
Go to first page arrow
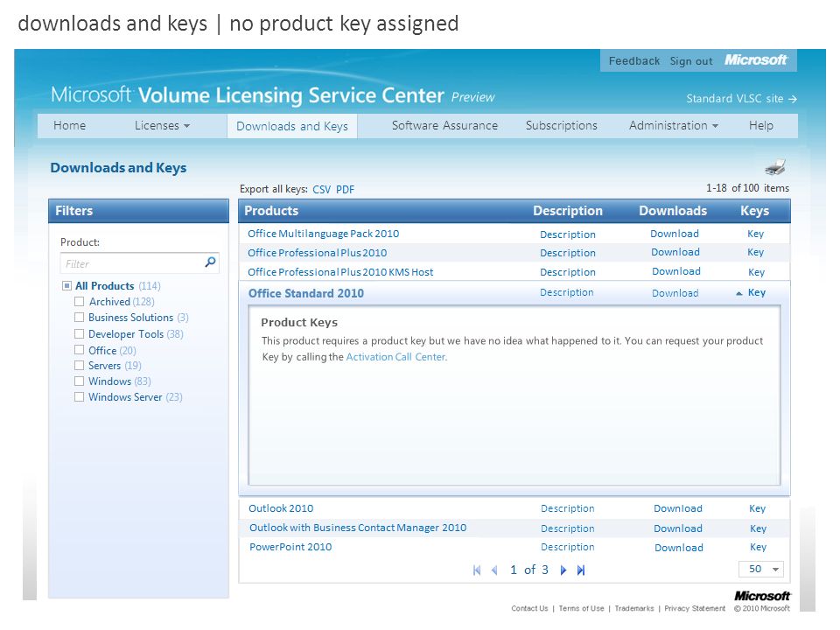coord(477,570)
